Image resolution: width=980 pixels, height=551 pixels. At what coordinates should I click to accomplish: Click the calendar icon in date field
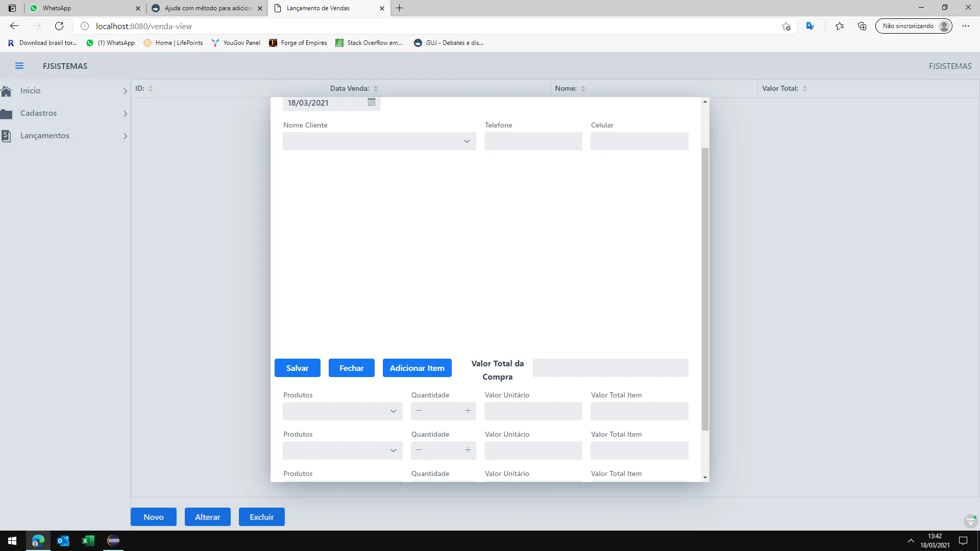tap(372, 103)
